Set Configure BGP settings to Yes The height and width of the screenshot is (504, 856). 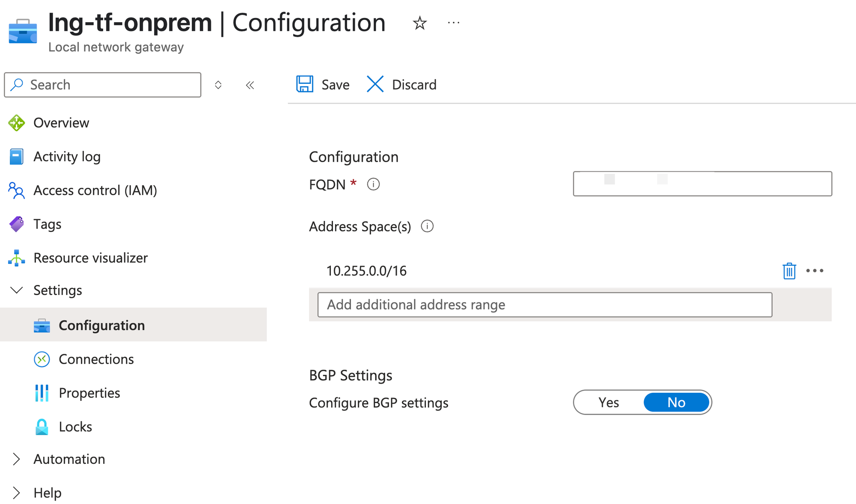(x=609, y=403)
